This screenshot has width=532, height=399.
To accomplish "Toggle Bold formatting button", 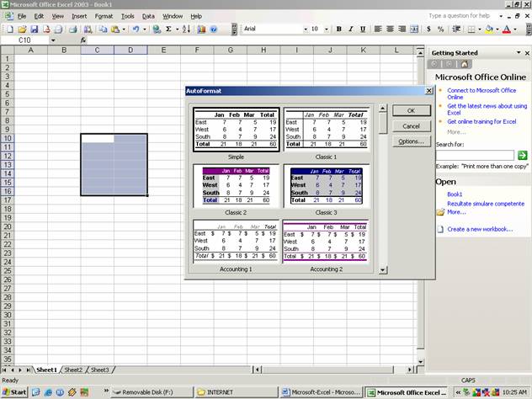I will pos(338,29).
